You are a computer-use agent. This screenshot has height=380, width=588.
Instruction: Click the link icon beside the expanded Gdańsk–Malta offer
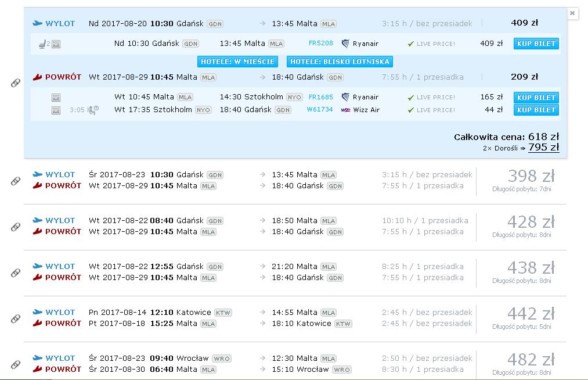point(15,83)
